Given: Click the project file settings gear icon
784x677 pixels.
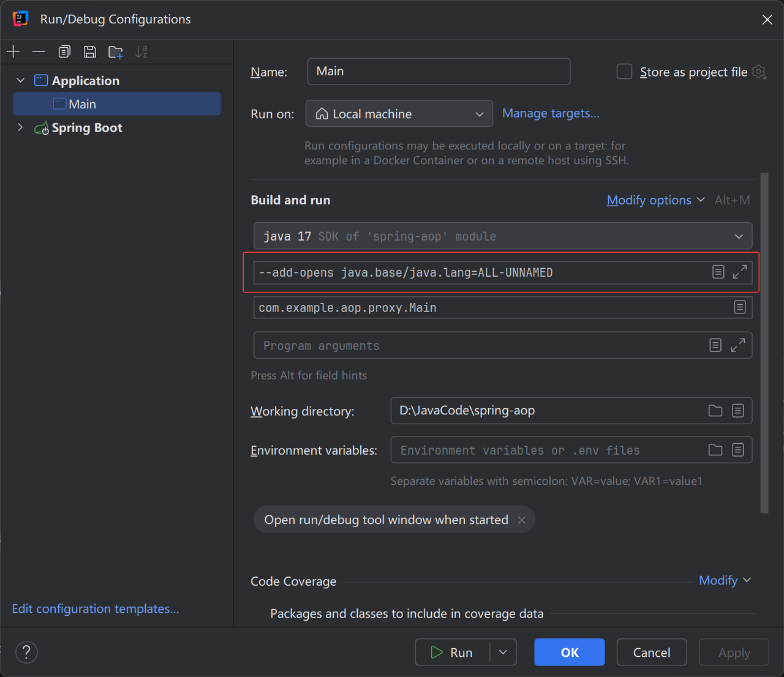Looking at the screenshot, I should 759,72.
